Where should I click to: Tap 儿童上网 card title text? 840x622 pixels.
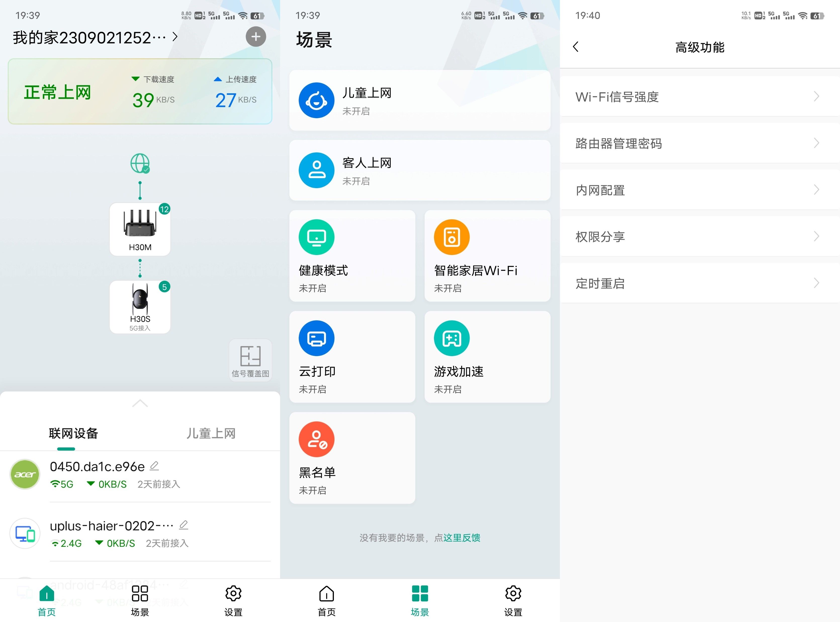pos(367,93)
